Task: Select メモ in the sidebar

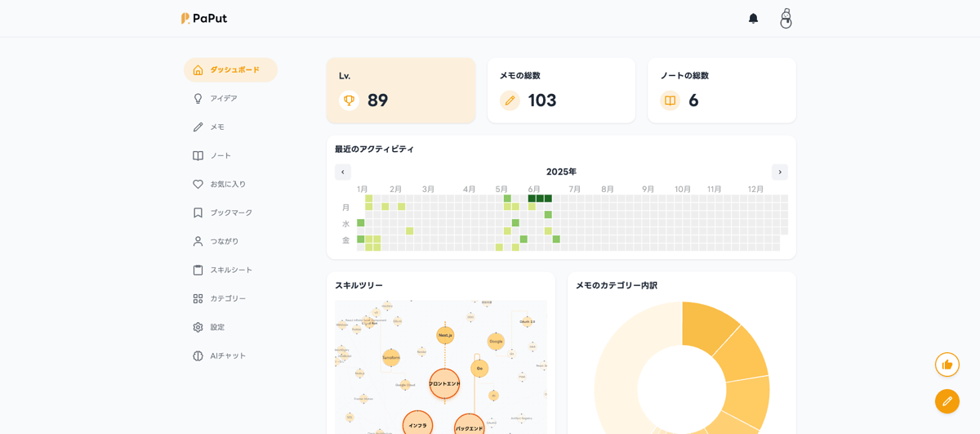Action: point(216,127)
